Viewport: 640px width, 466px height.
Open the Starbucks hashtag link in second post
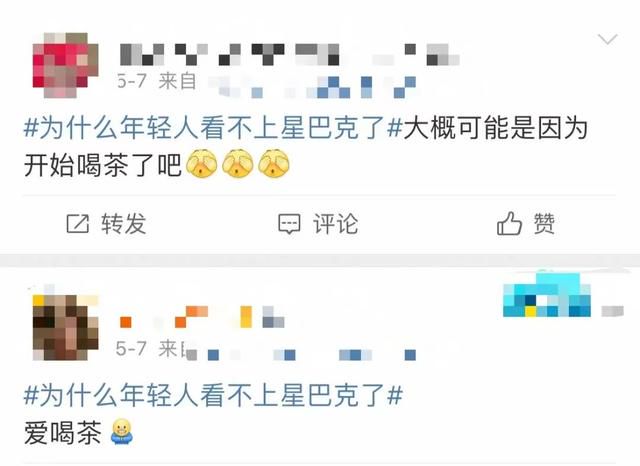[213, 395]
